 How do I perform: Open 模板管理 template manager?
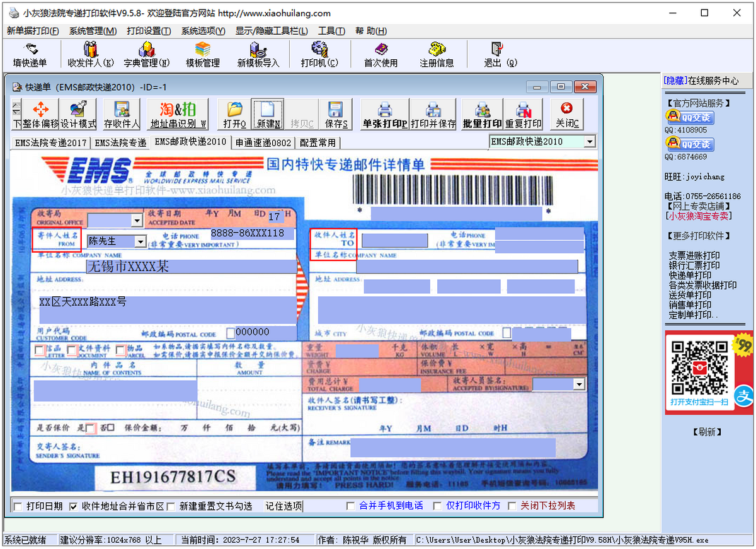[x=202, y=55]
